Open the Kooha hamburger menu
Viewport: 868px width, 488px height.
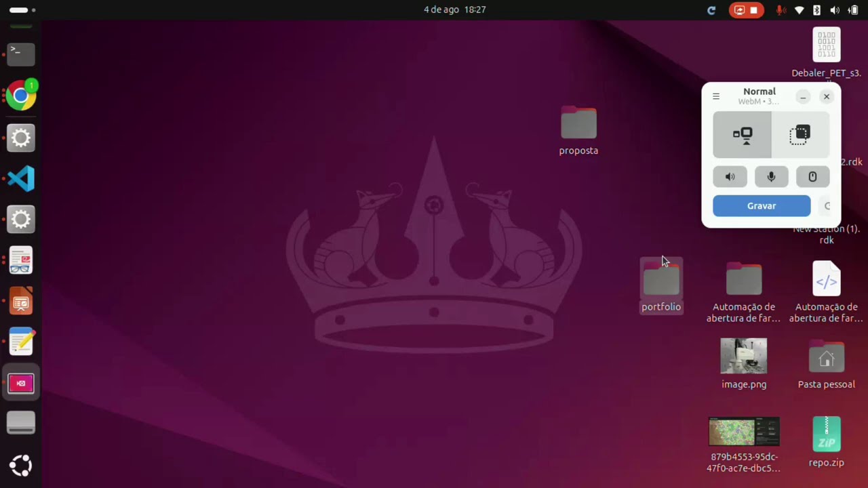tap(716, 97)
